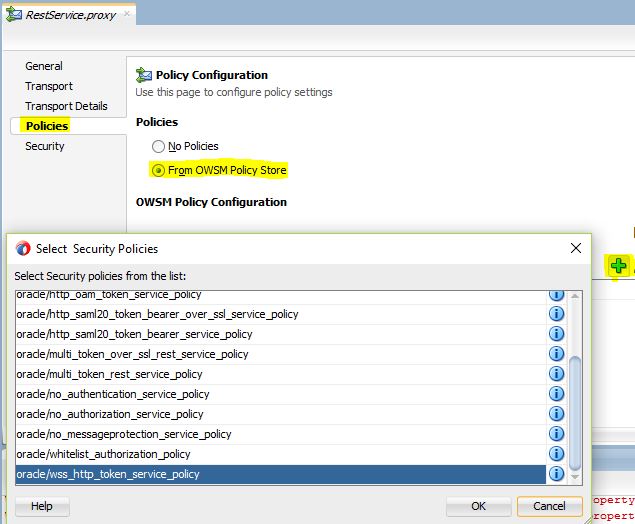The image size is (635, 524).
Task: Show info for http_saml20_token_bearer_over_ssl_service_policy
Action: [556, 314]
